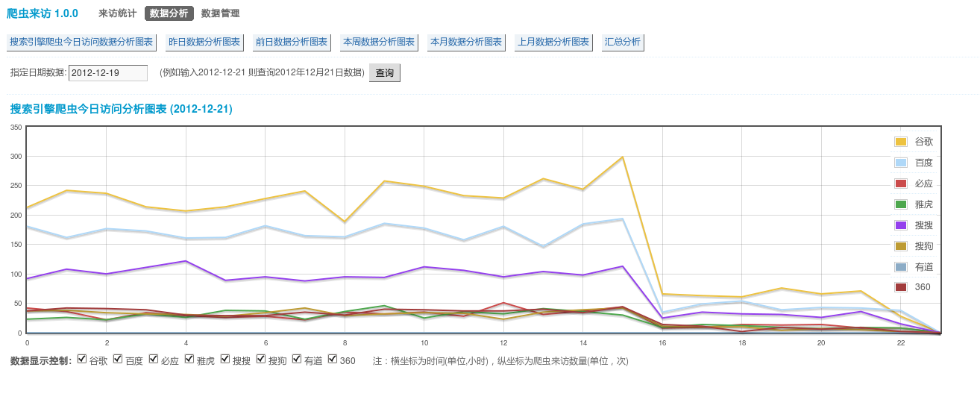The height and width of the screenshot is (414, 980).
Task: Click the 爬虫来访 1.0.0 title link
Action: [x=42, y=13]
